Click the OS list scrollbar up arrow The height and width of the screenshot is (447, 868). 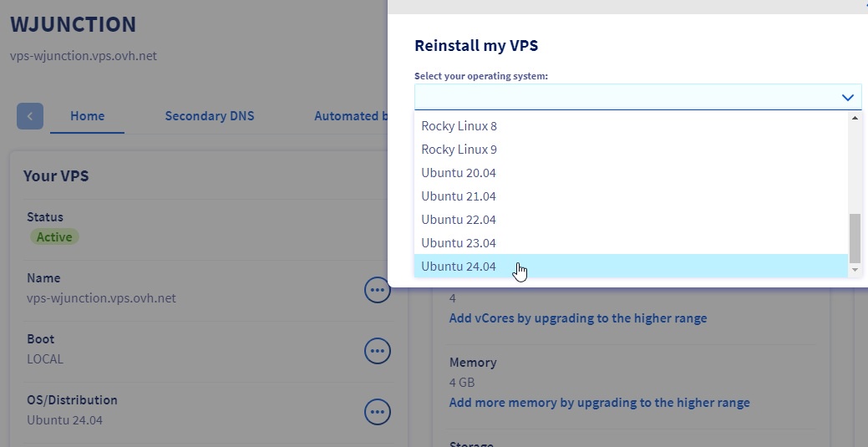click(x=855, y=119)
